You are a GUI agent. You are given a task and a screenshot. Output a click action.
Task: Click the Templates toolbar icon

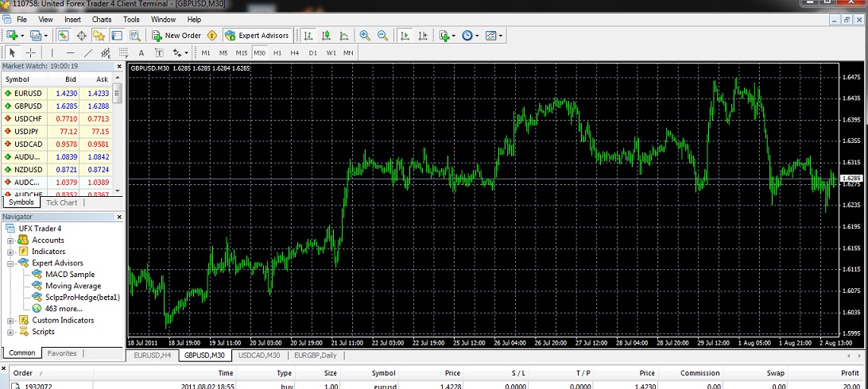491,36
